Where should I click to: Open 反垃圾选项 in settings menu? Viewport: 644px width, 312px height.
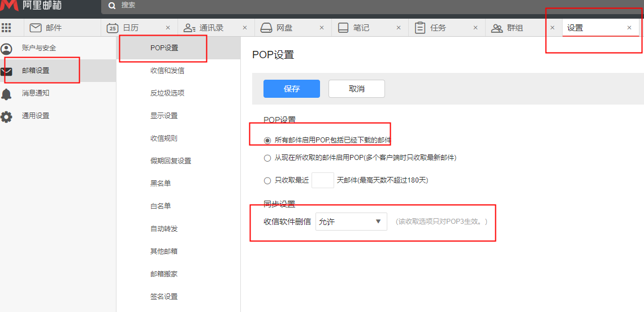point(167,93)
